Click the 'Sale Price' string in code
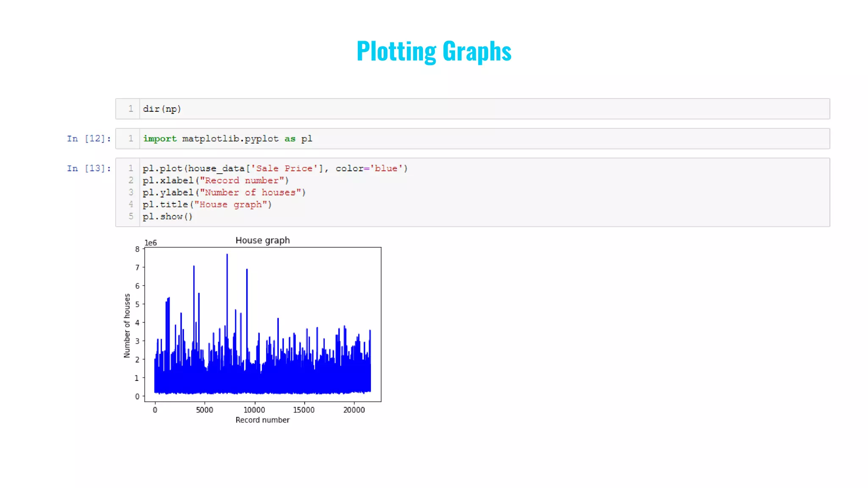The image size is (868, 488). (x=284, y=168)
